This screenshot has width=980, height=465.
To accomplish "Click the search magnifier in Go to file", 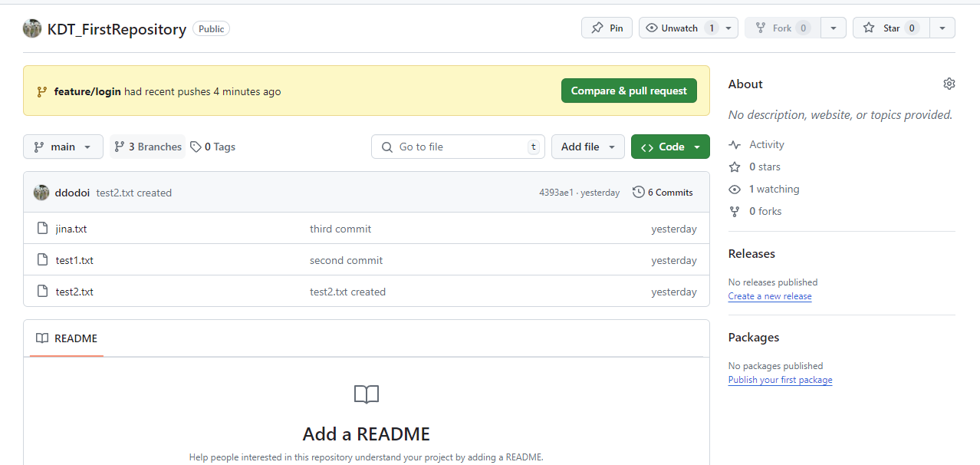I will coord(386,147).
